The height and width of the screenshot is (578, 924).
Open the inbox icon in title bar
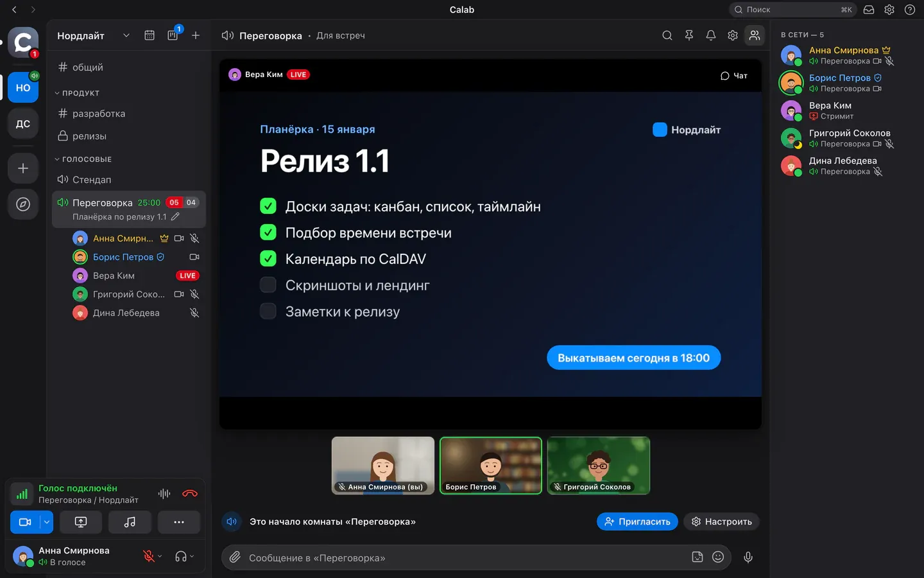(869, 10)
